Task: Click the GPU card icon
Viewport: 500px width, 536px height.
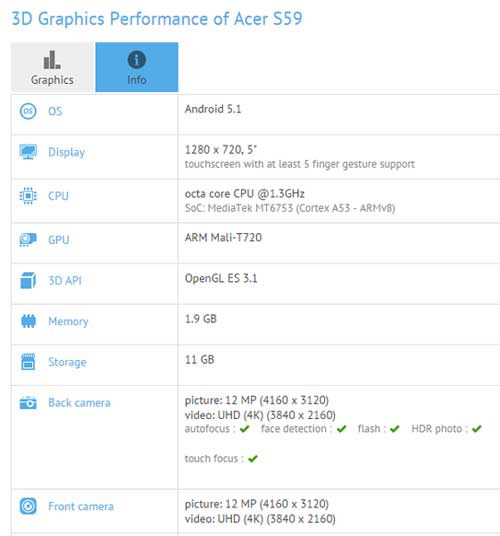Action: [x=28, y=240]
